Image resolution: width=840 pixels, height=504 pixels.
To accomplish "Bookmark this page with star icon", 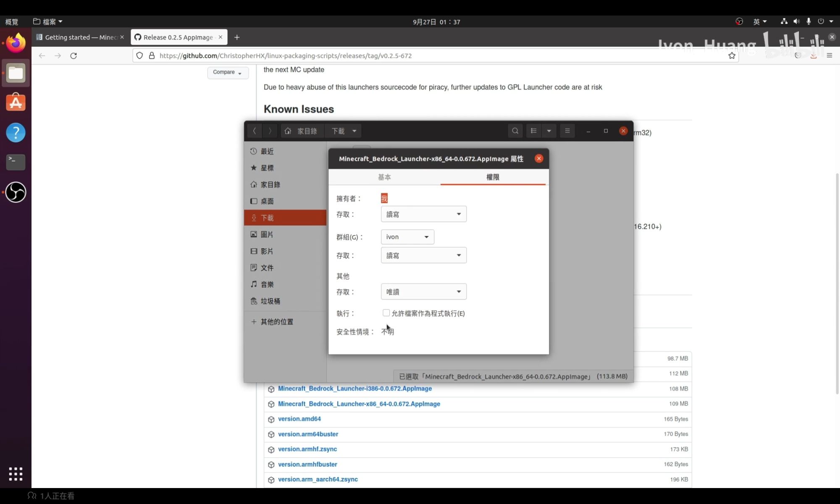I will [732, 55].
